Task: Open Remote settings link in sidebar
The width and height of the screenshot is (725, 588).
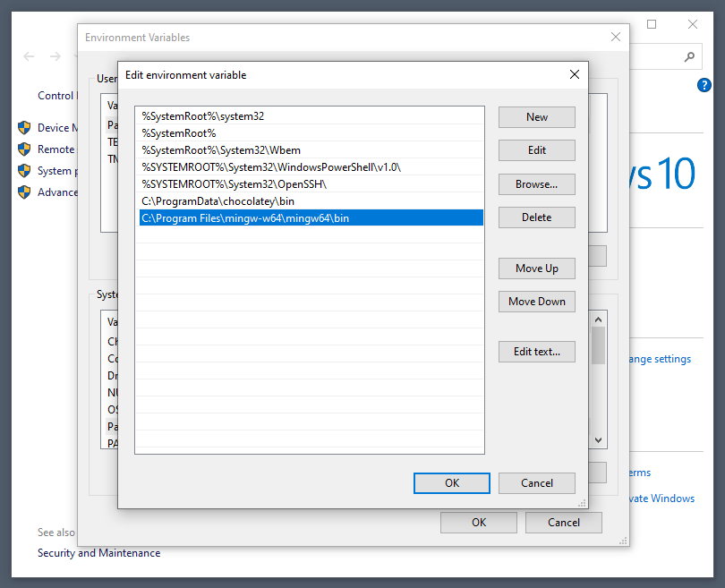Action: coord(57,149)
